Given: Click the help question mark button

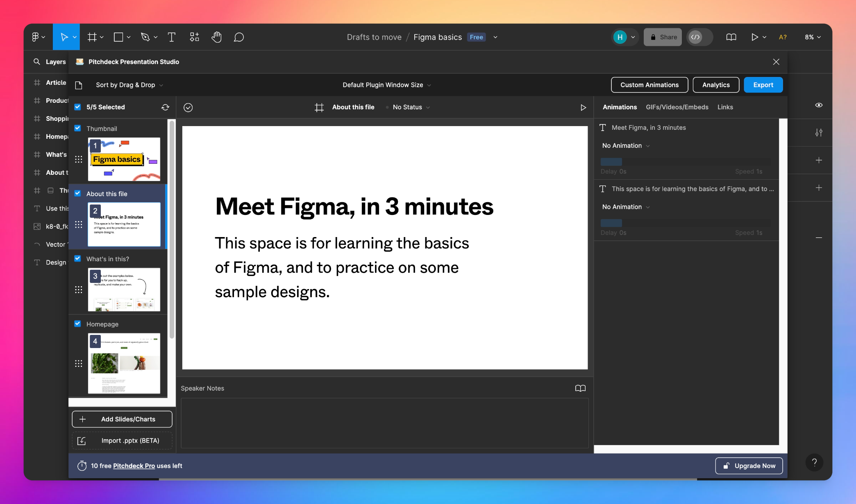Looking at the screenshot, I should [x=814, y=463].
